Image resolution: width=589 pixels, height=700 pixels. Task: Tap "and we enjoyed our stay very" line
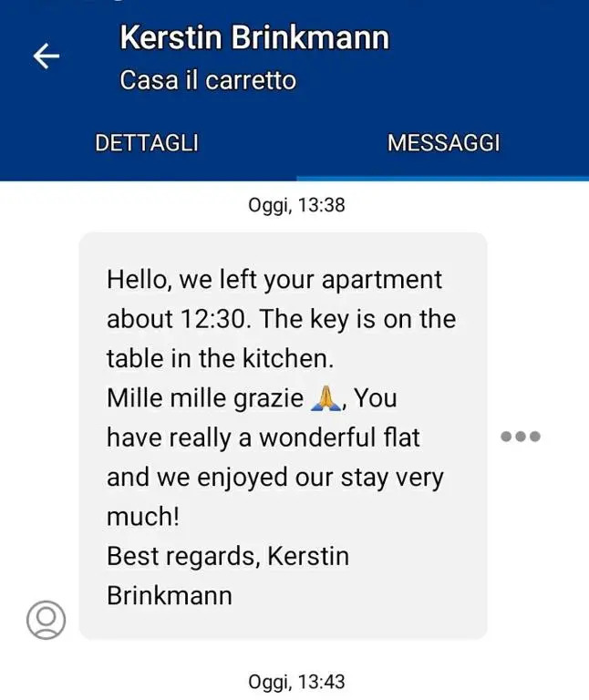pos(274,477)
